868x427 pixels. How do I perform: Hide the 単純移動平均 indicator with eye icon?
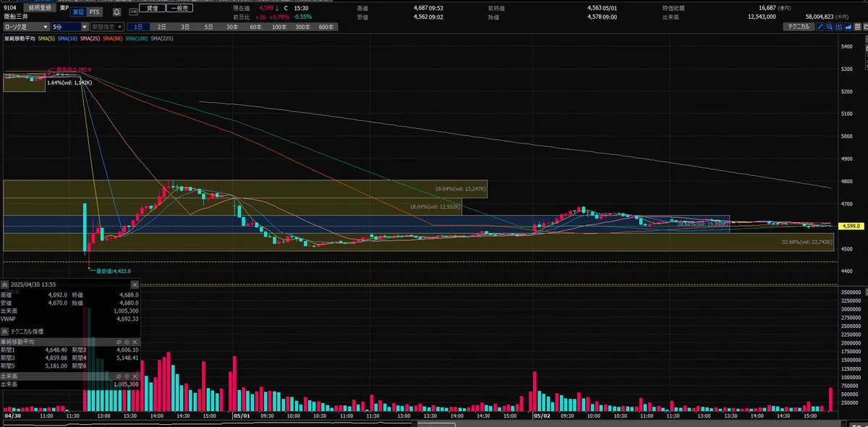pyautogui.click(x=119, y=342)
